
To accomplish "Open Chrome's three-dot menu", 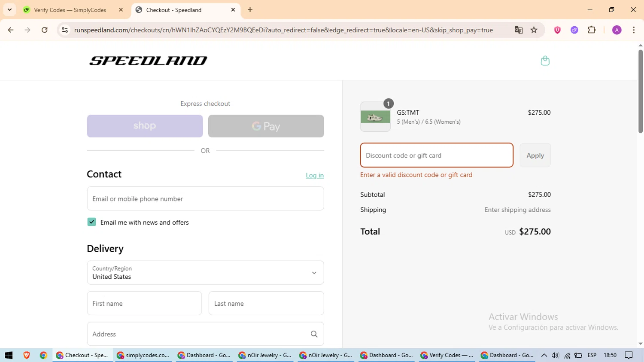I will point(634,30).
